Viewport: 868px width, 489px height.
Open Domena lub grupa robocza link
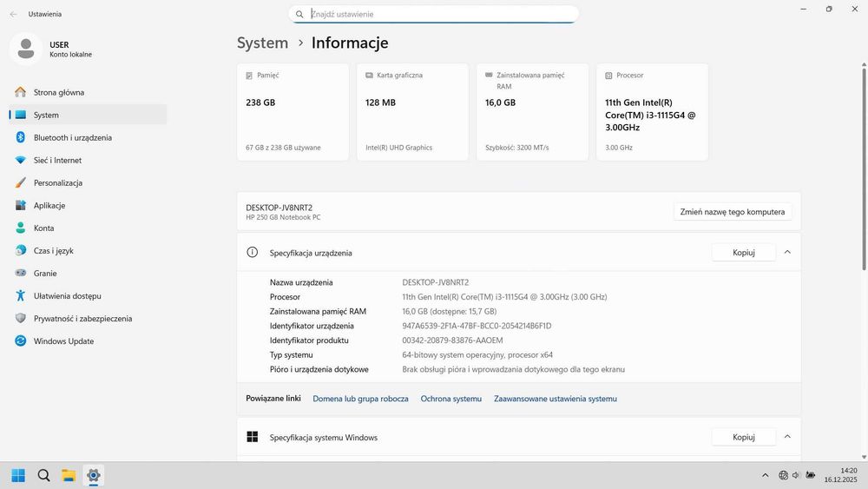(360, 399)
